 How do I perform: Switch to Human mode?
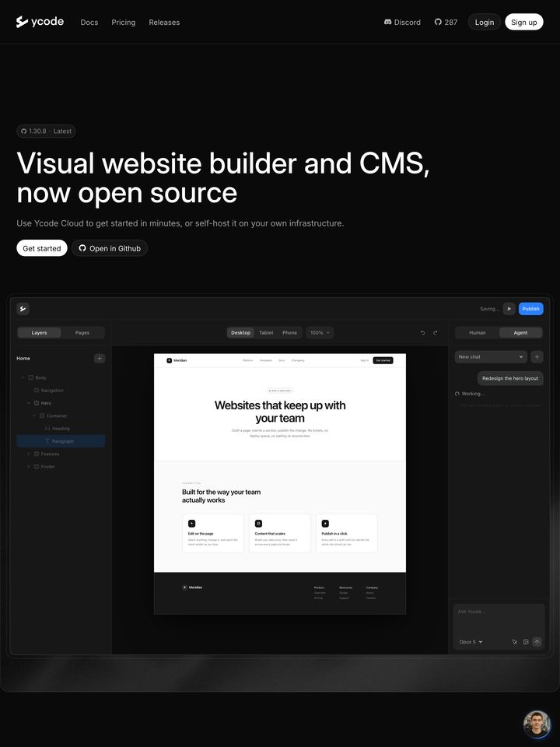click(477, 332)
